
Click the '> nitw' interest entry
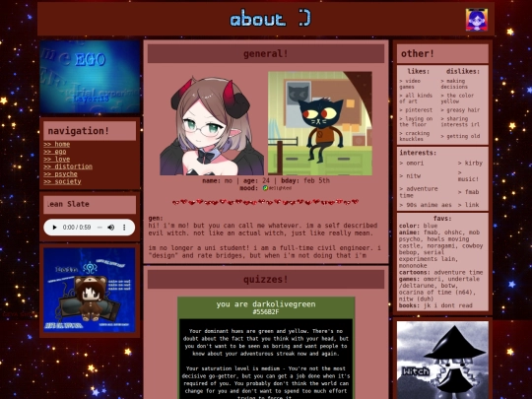(410, 176)
